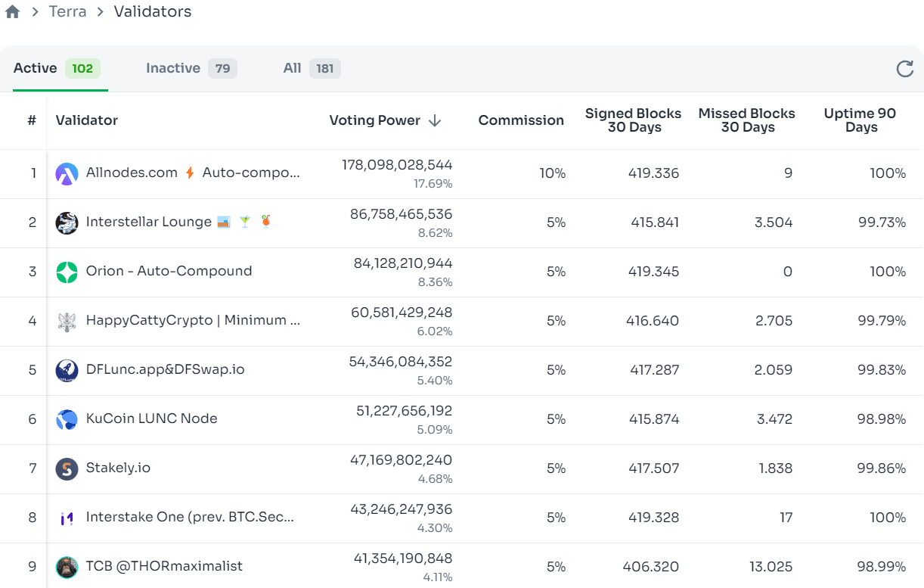This screenshot has width=924, height=588.
Task: Click missed blocks value 3.504
Action: pyautogui.click(x=774, y=222)
